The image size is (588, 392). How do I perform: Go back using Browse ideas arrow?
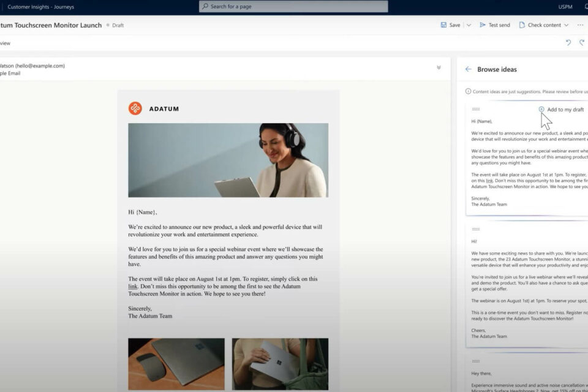469,69
